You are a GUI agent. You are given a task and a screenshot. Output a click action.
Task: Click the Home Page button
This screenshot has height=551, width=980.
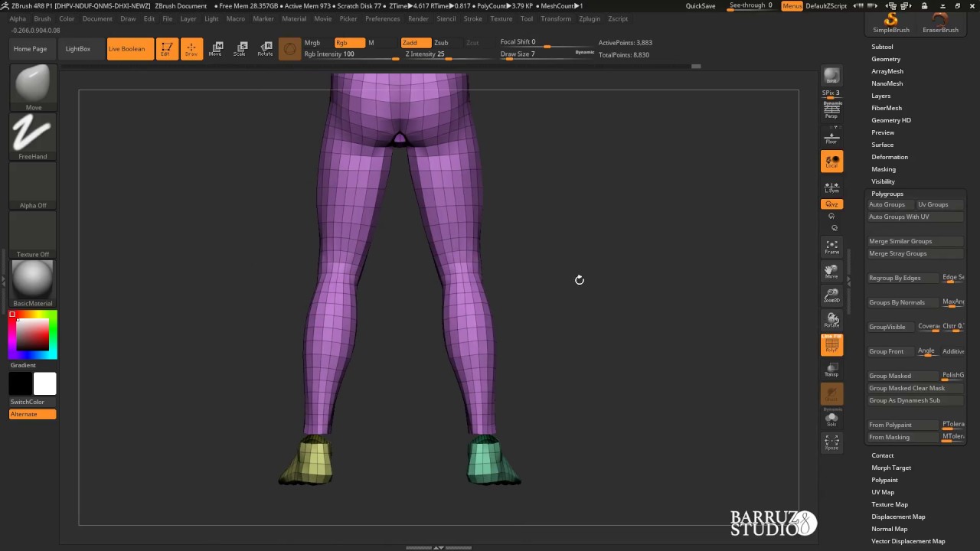pos(31,49)
